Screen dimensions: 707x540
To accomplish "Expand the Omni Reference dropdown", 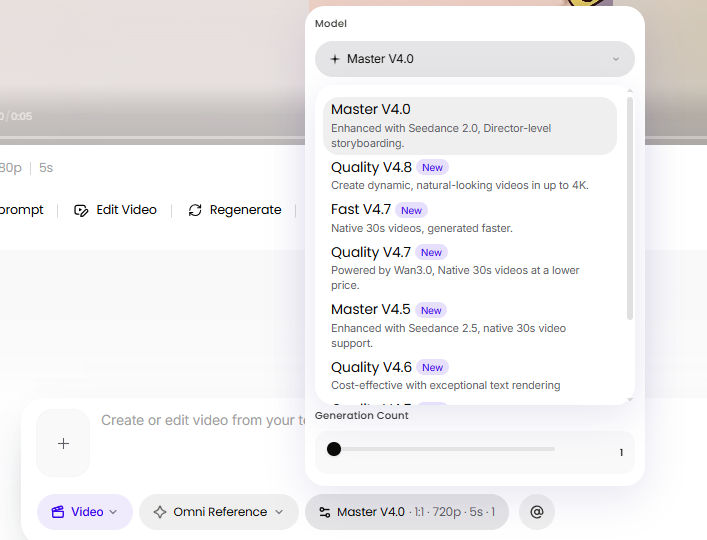I will [x=219, y=512].
